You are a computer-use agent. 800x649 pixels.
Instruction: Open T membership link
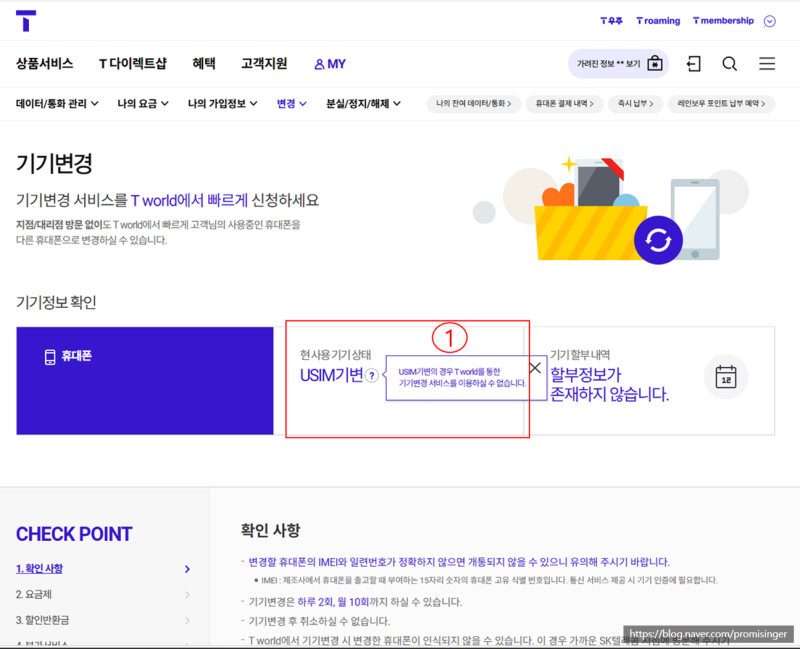[723, 21]
